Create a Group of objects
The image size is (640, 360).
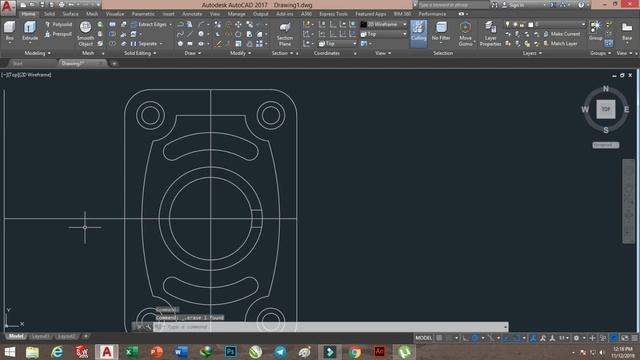596,31
